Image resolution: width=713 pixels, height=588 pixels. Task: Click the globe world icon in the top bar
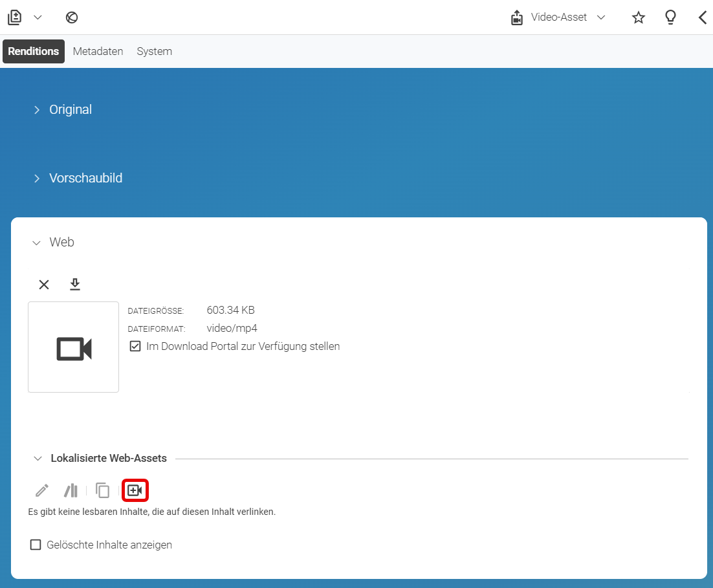[72, 17]
